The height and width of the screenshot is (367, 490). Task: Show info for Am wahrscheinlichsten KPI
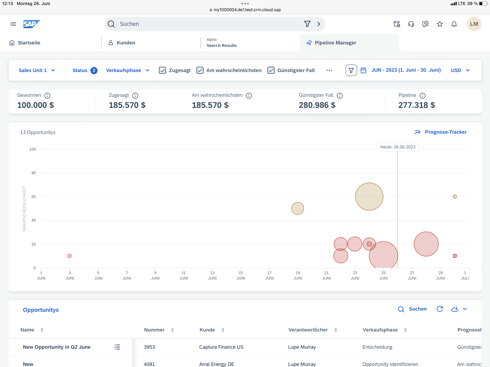[x=249, y=96]
